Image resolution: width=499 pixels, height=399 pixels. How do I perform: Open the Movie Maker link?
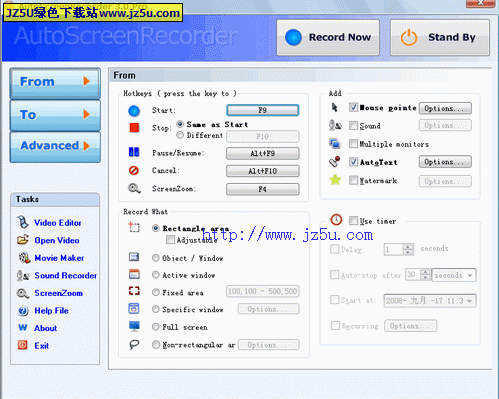(x=59, y=258)
